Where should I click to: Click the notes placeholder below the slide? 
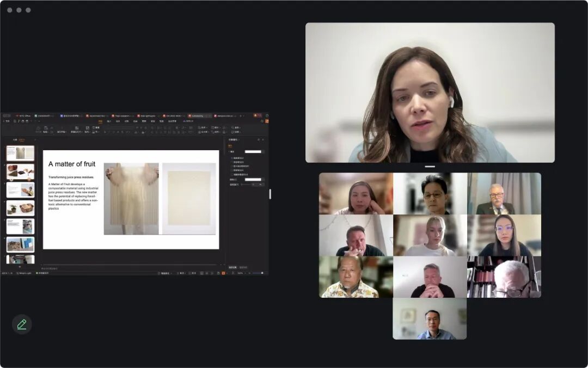(50, 268)
